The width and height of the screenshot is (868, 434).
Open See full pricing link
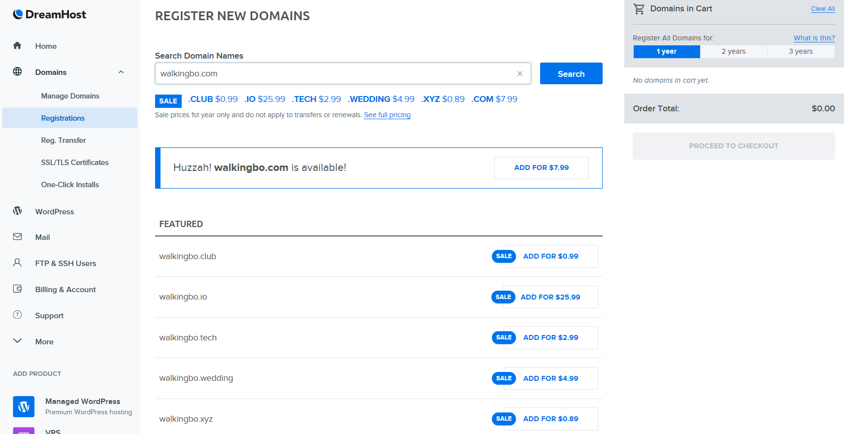(x=387, y=115)
